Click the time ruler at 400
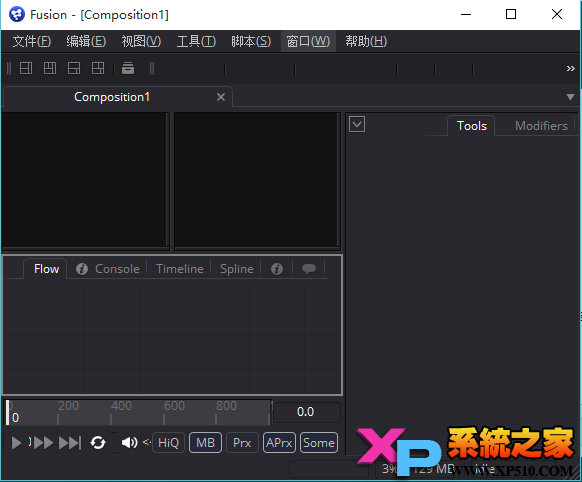 tap(121, 406)
